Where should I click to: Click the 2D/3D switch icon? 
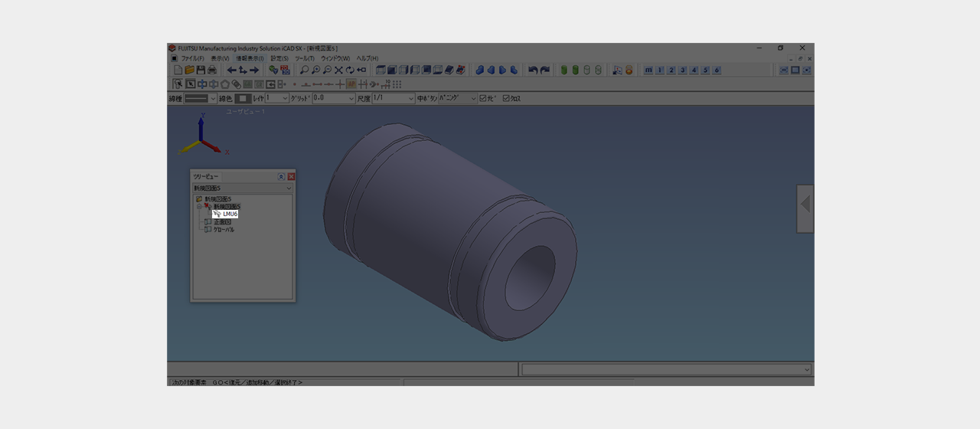tap(285, 70)
